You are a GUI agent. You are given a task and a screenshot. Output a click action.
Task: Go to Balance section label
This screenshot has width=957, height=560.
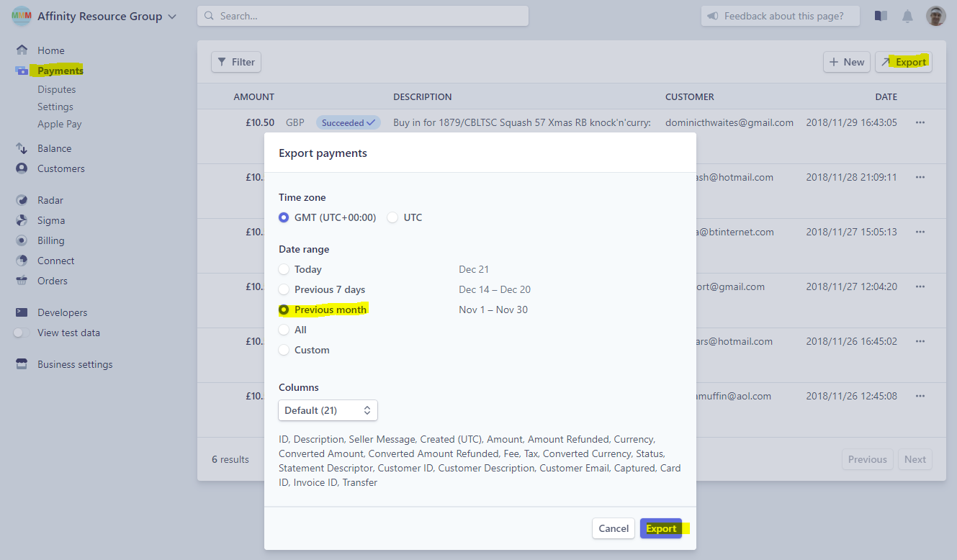click(55, 148)
